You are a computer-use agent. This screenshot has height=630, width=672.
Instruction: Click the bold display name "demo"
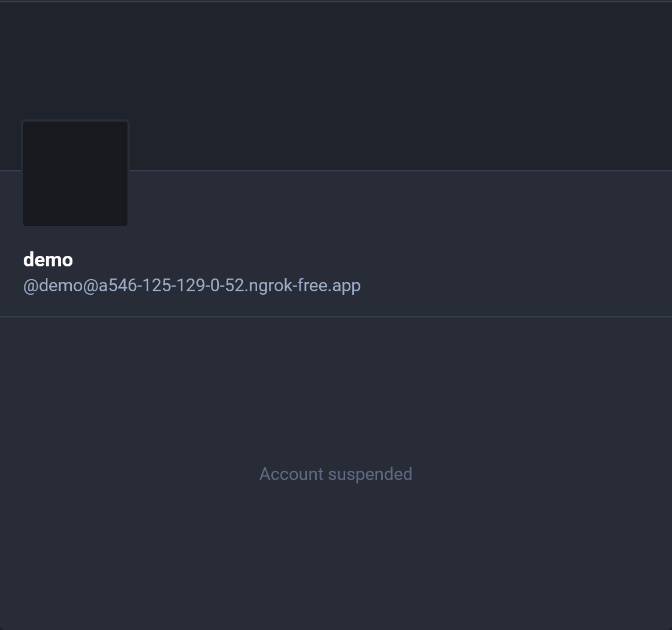[48, 260]
